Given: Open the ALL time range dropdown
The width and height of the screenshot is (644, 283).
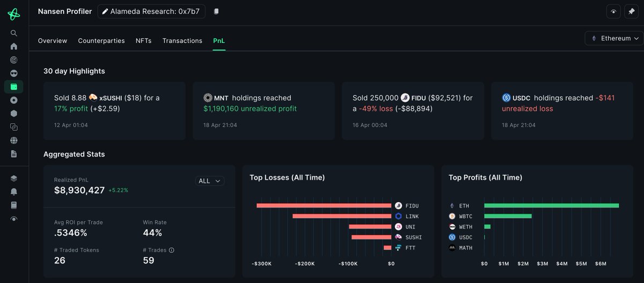Looking at the screenshot, I should [210, 181].
